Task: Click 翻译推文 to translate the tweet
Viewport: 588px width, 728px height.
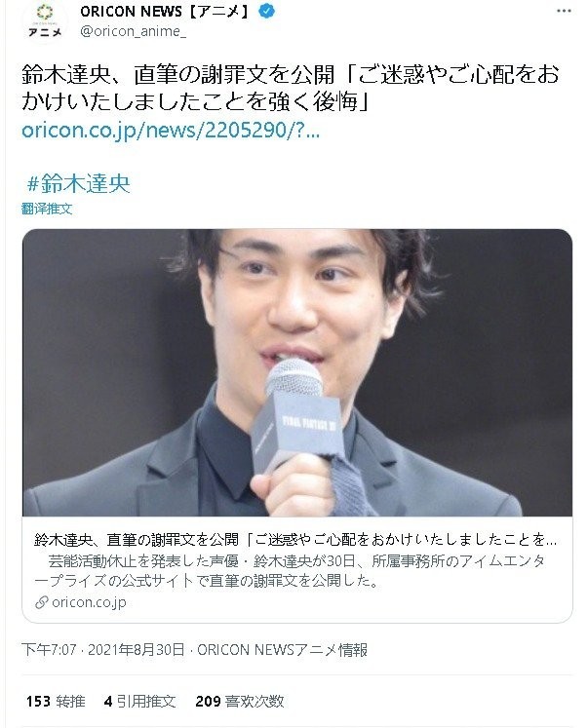Action: click(x=47, y=209)
